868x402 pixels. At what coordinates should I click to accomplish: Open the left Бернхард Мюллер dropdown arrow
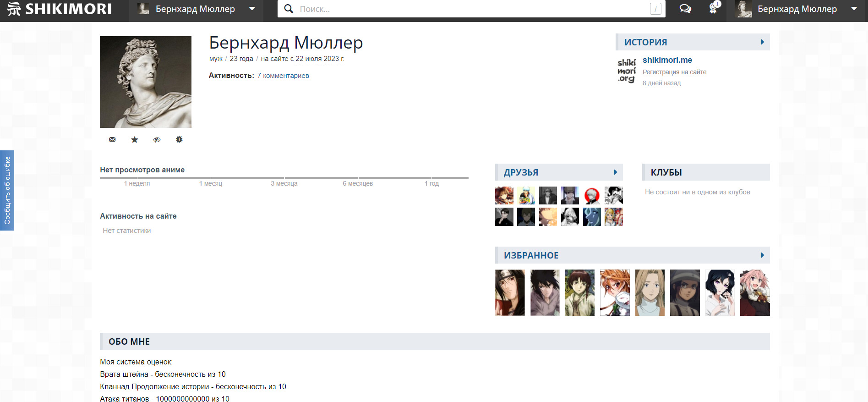coord(252,9)
